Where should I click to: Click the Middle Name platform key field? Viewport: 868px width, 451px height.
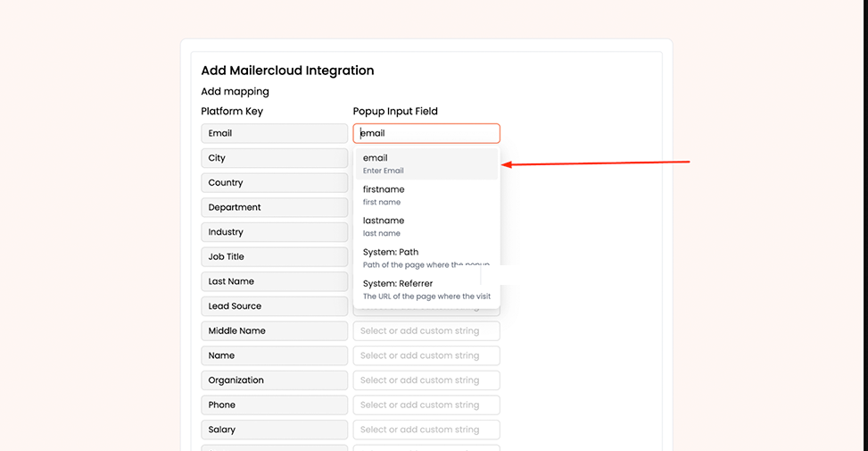275,330
